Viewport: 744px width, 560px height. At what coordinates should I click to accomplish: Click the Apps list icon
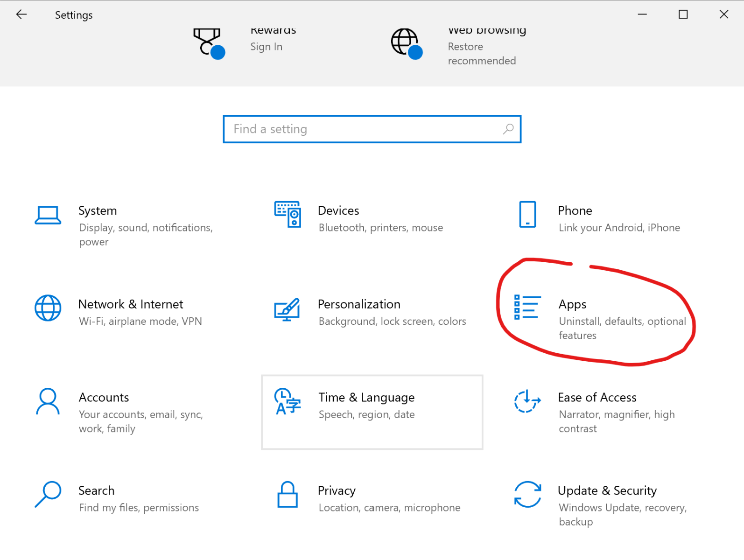tap(527, 308)
